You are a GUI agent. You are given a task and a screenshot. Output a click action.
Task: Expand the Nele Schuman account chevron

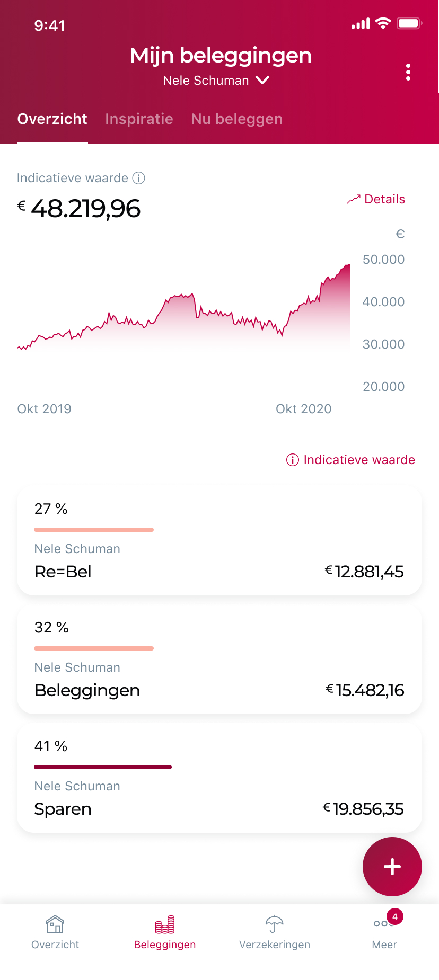point(262,81)
